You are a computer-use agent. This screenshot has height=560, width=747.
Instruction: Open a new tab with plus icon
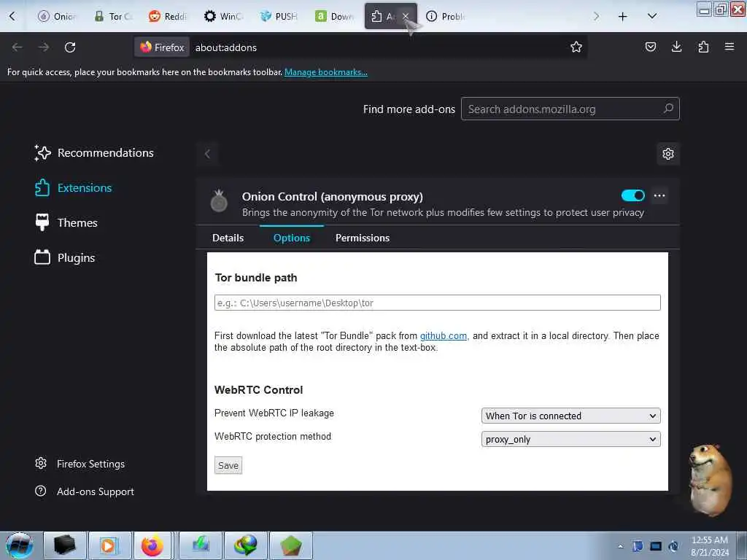[622, 17]
